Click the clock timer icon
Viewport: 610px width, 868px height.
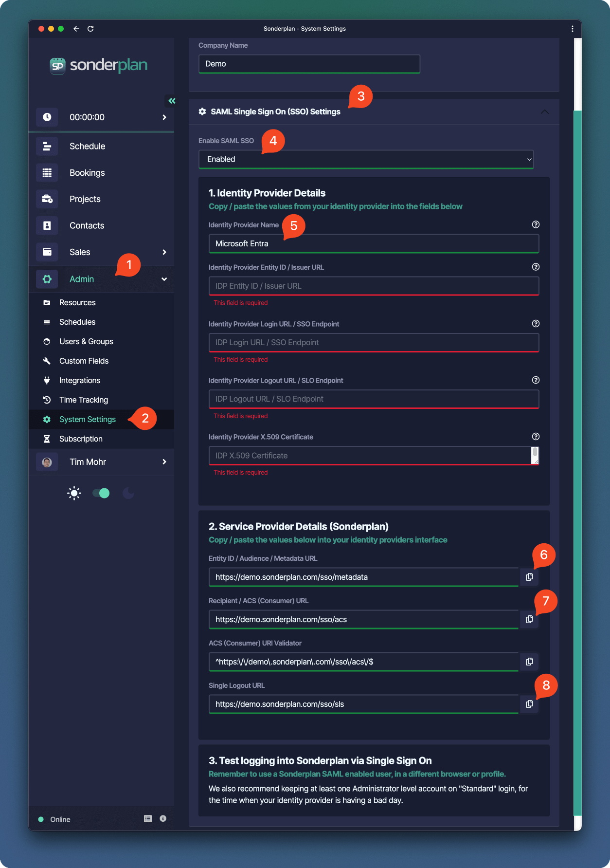[47, 117]
